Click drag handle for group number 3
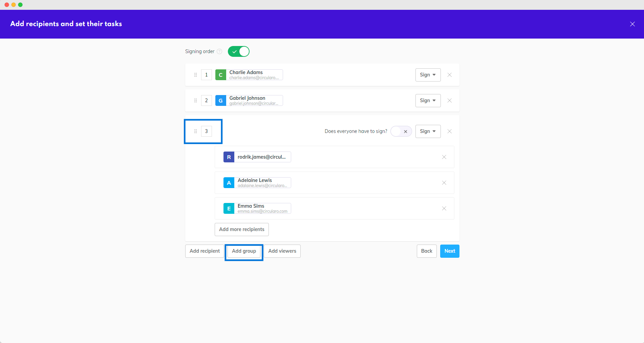The height and width of the screenshot is (343, 644). [x=195, y=131]
